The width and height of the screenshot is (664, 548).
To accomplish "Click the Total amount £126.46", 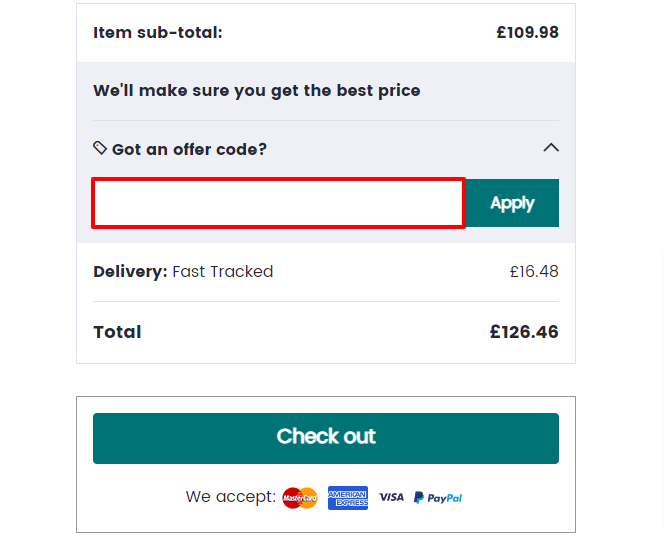I will click(524, 332).
